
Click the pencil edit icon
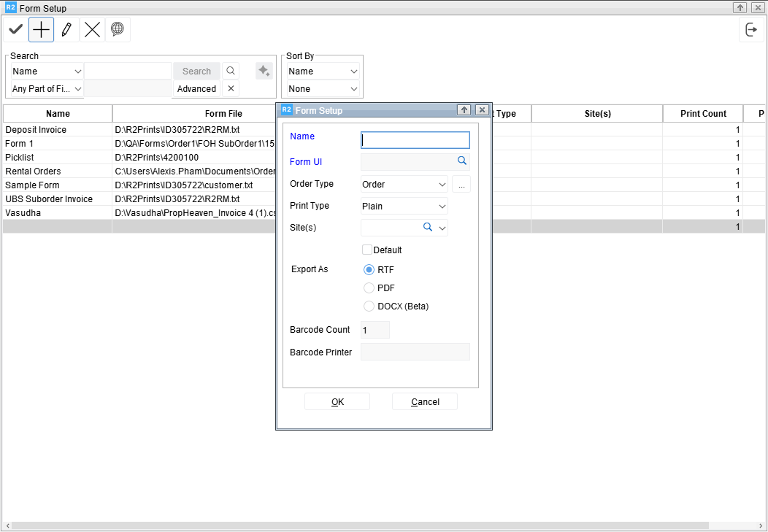[x=66, y=30]
